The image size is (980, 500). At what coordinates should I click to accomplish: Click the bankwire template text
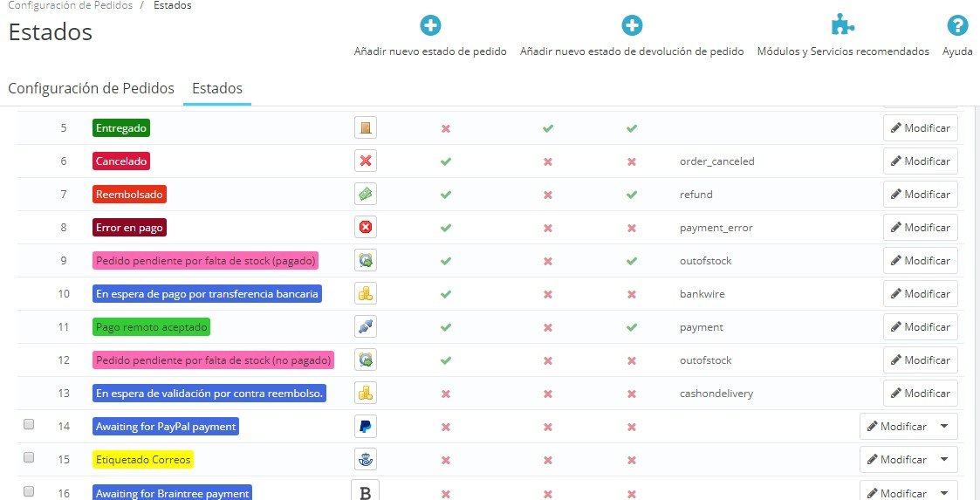click(702, 294)
